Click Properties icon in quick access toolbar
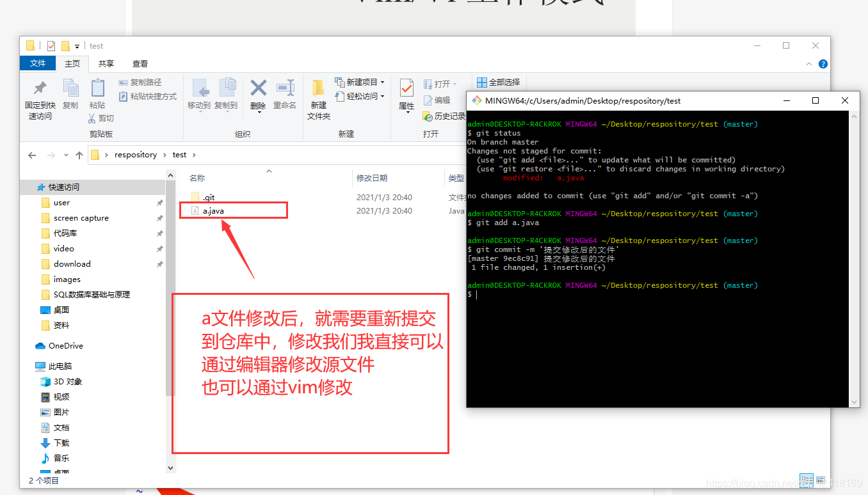This screenshot has height=495, width=868. coord(51,46)
